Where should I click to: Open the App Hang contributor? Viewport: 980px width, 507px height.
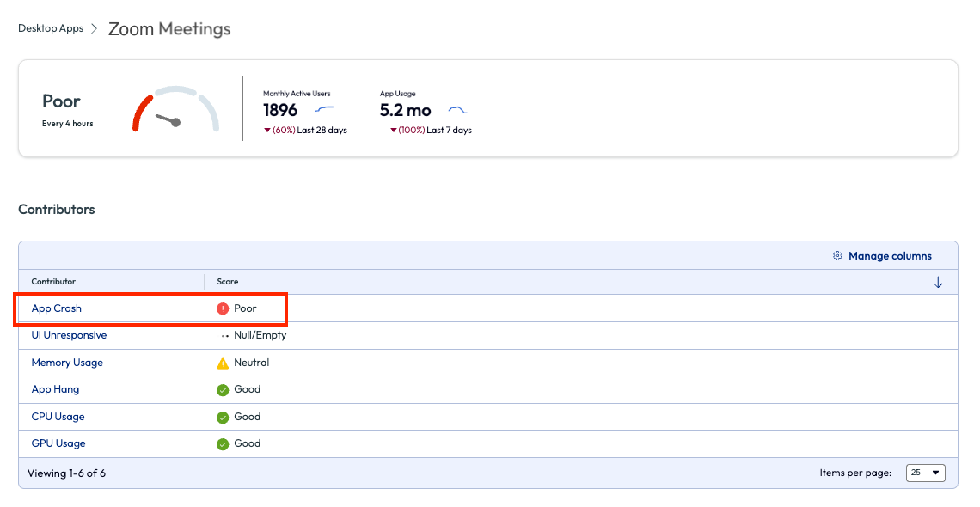click(x=55, y=389)
